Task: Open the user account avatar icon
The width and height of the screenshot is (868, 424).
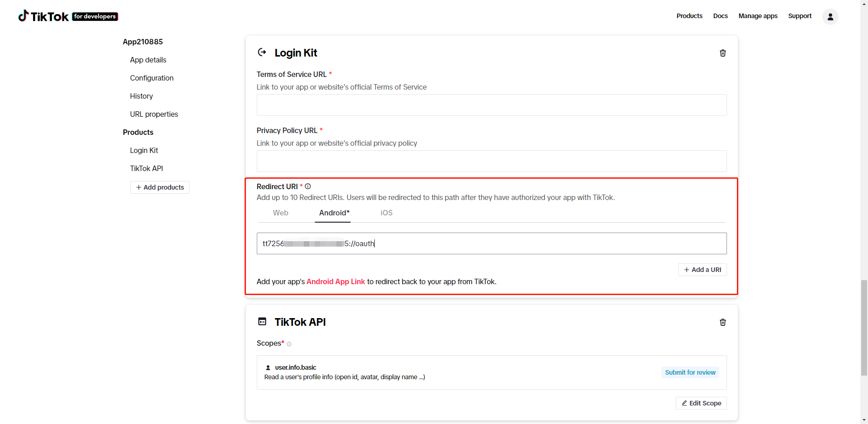Action: click(x=830, y=17)
